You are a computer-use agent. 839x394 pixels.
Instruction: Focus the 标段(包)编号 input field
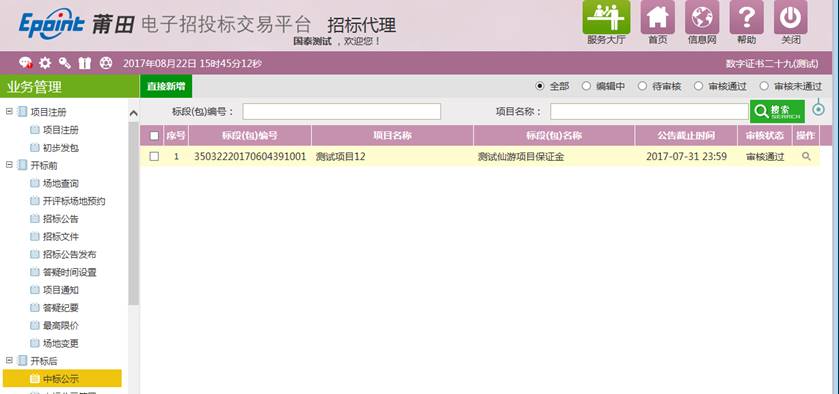tap(341, 111)
